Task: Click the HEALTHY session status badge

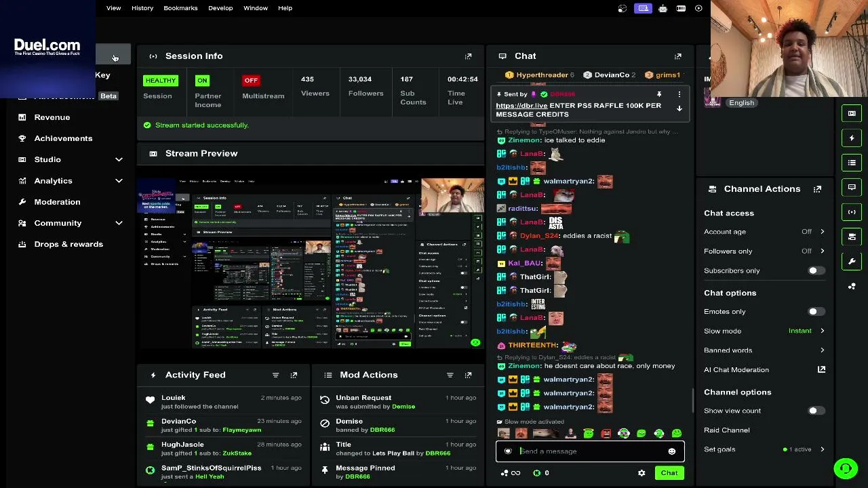Action: click(160, 81)
